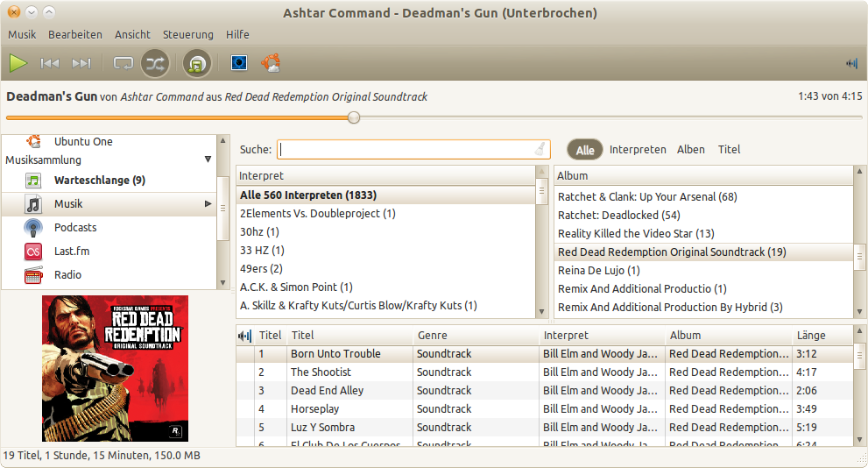868x468 pixels.
Task: Select artist 2Elements Vs. Doubleproject
Action: [x=385, y=213]
